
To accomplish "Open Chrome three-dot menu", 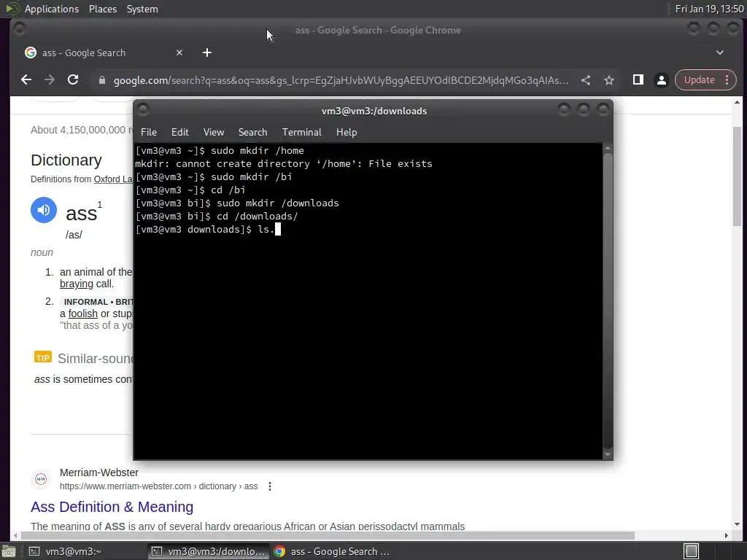I will (727, 80).
